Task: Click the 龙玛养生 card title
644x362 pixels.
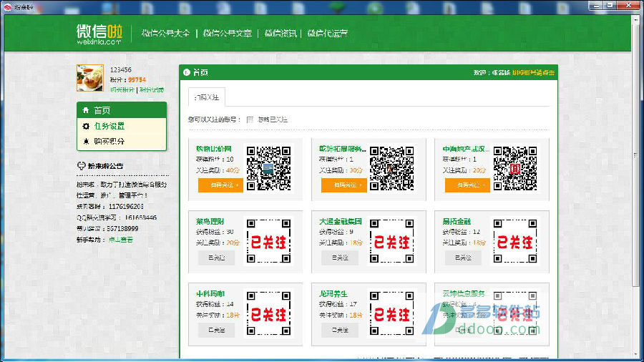Action: click(x=333, y=294)
